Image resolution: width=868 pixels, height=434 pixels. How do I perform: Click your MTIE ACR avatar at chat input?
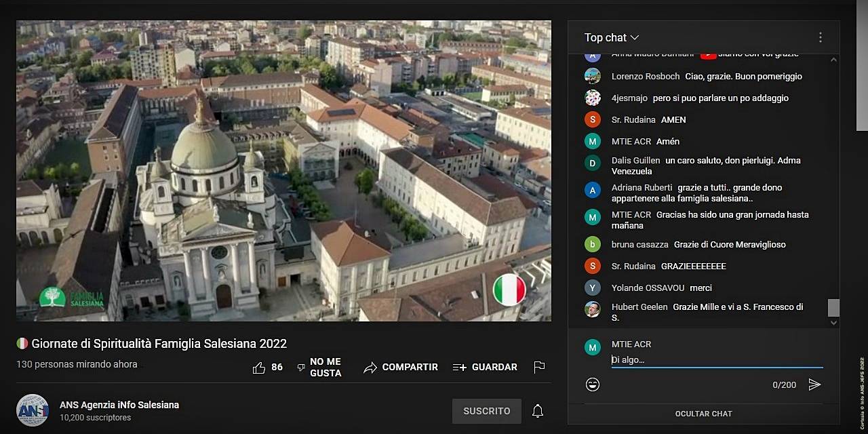[593, 347]
